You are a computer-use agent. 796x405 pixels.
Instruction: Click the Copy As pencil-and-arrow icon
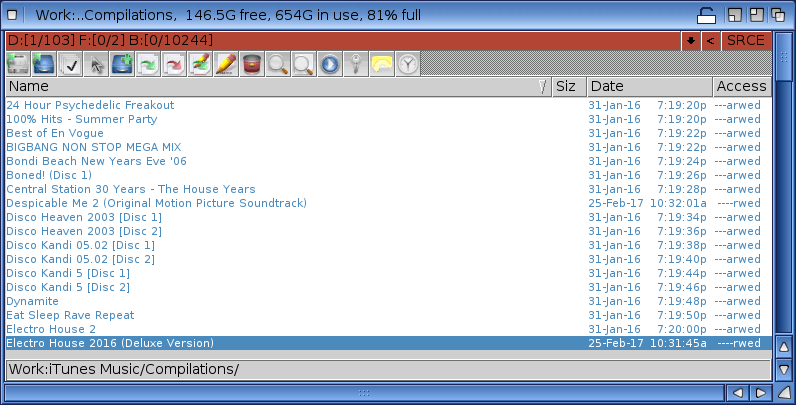[x=200, y=64]
